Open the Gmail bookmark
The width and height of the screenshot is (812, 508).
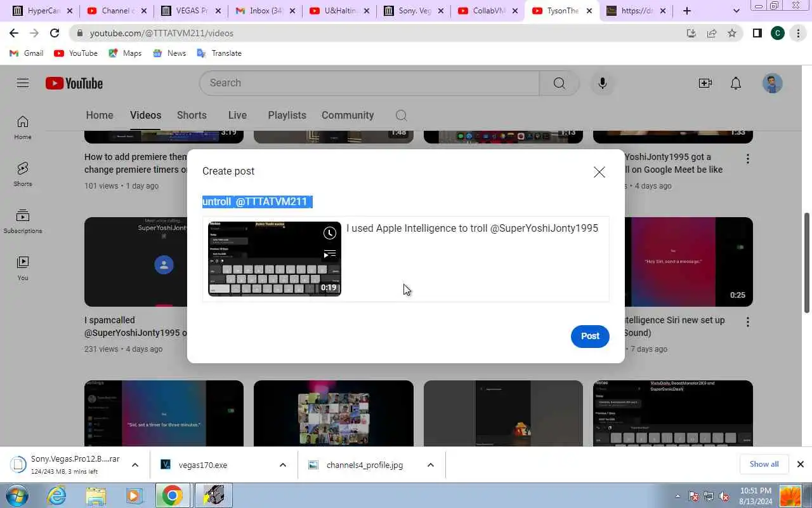pos(27,53)
